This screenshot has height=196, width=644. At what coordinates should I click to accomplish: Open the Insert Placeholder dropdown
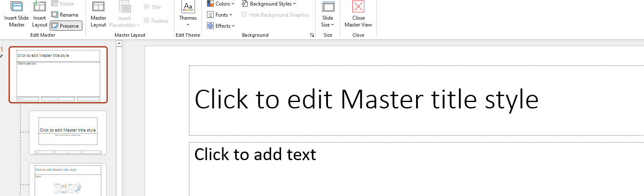tap(124, 15)
